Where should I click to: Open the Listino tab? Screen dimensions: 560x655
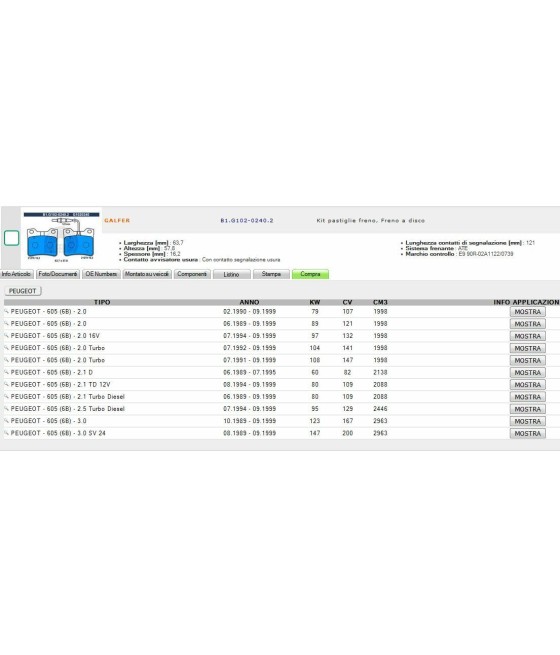click(231, 274)
